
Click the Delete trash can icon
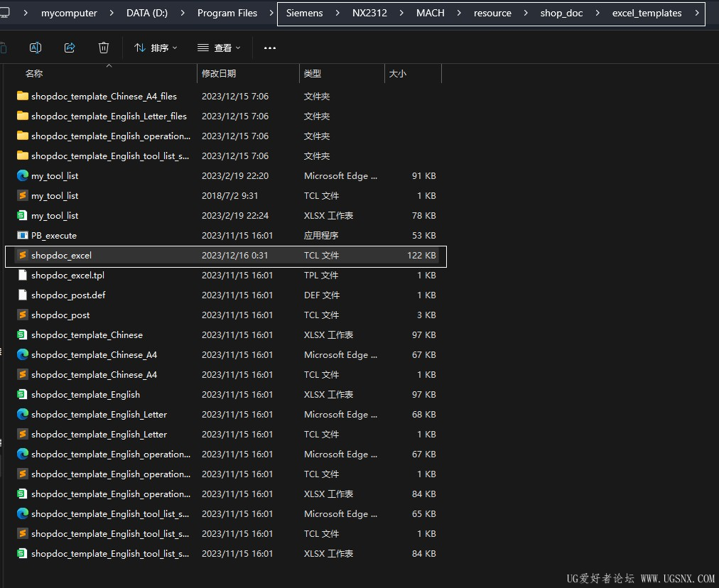tap(104, 48)
